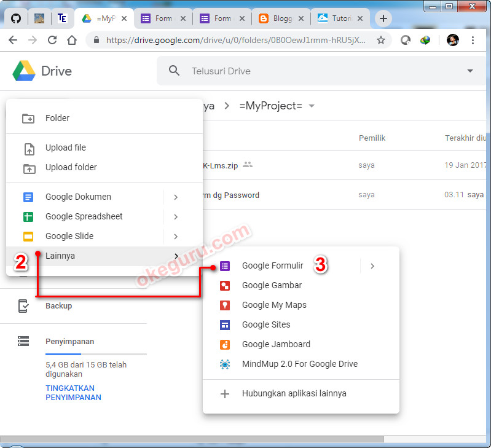
Task: Open the Chrome three-dot menu
Action: pos(473,40)
